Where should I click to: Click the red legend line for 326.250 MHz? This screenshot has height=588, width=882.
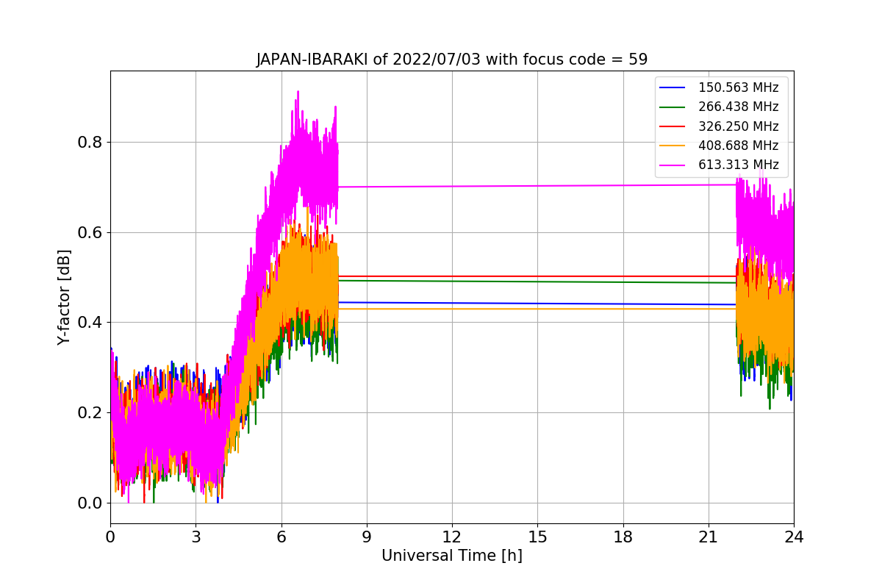click(x=673, y=126)
